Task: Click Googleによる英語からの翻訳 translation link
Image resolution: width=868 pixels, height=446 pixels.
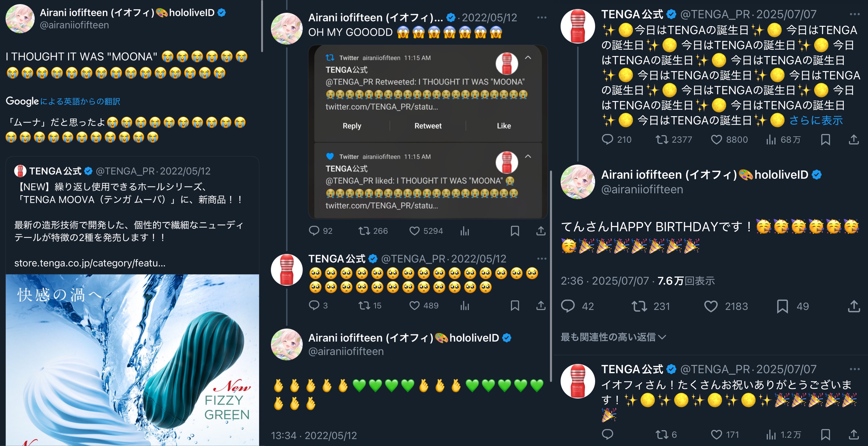Action: pos(63,101)
